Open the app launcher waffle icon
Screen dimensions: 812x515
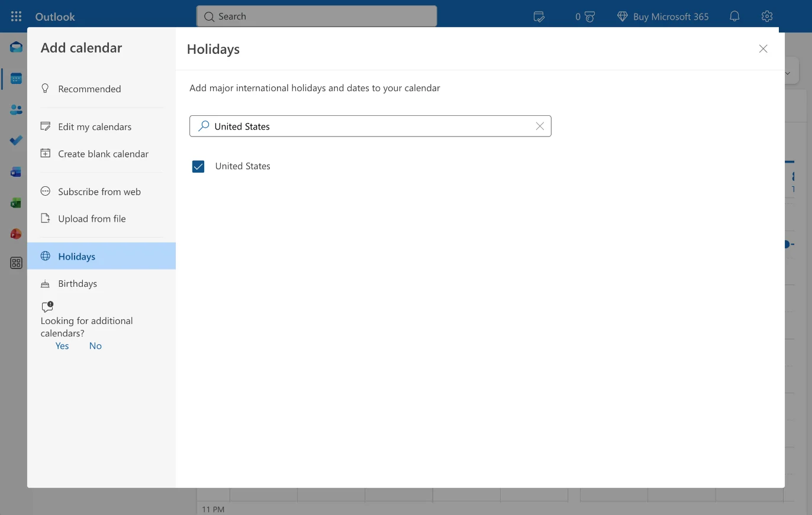[x=16, y=17]
